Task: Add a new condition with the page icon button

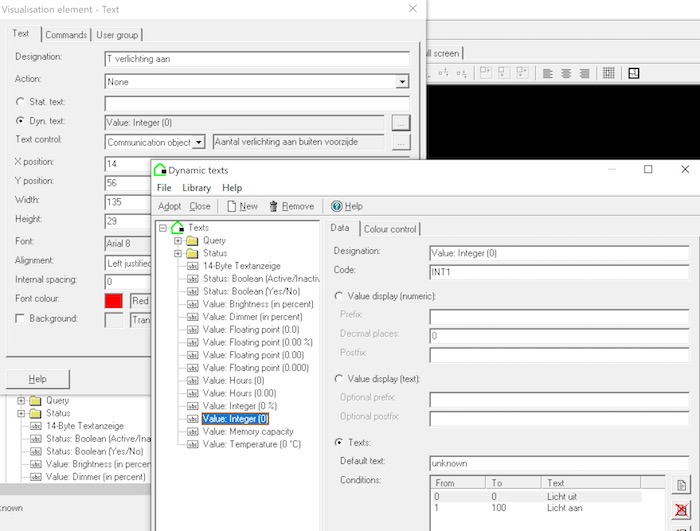Action: pyautogui.click(x=681, y=485)
